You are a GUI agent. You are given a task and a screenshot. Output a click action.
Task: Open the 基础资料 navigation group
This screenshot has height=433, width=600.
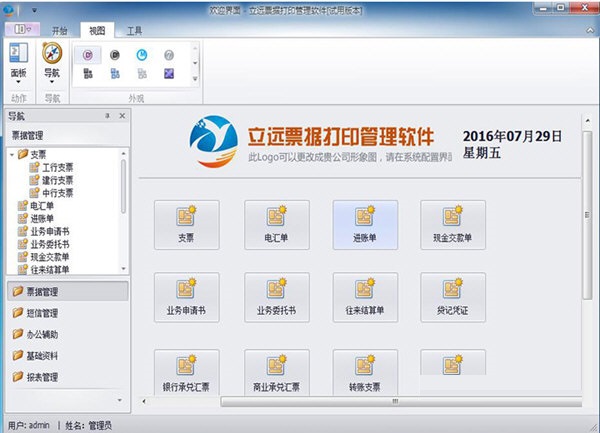[x=68, y=355]
